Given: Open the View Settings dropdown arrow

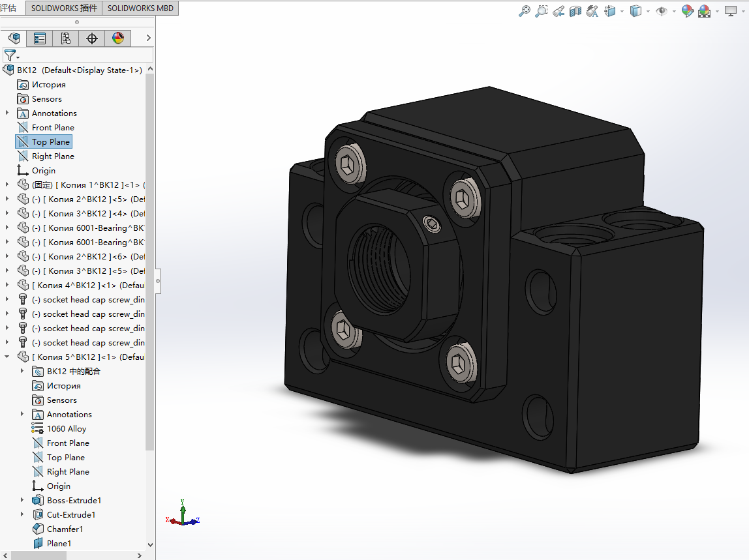Looking at the screenshot, I should click(x=742, y=12).
